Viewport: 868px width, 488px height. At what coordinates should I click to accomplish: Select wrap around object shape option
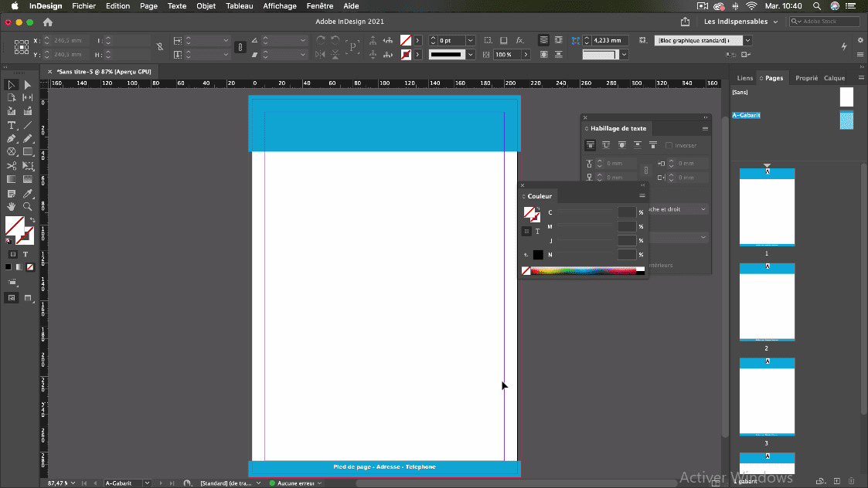pos(621,145)
